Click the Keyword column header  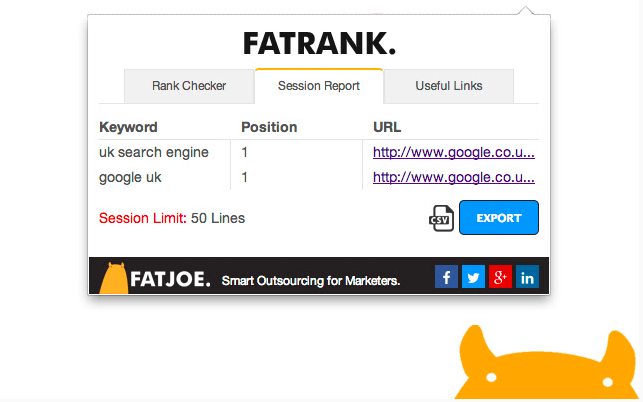(x=128, y=127)
